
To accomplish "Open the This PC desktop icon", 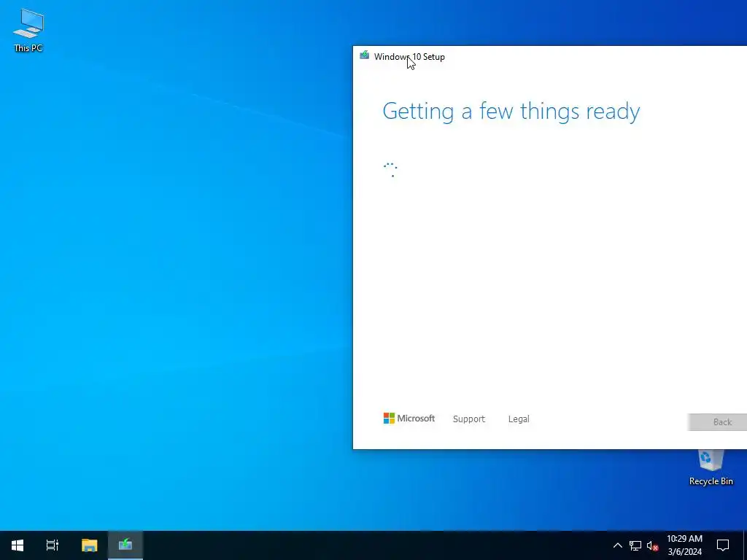I will (28, 30).
